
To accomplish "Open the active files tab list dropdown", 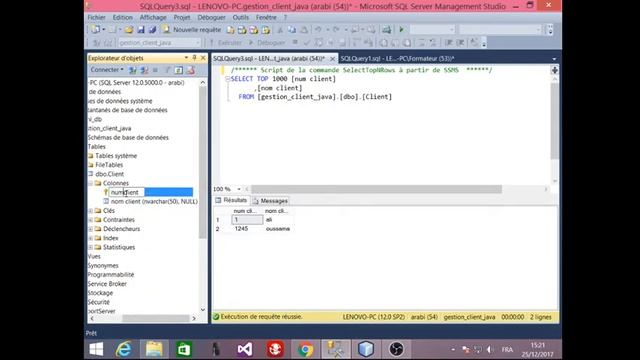I will tap(554, 59).
